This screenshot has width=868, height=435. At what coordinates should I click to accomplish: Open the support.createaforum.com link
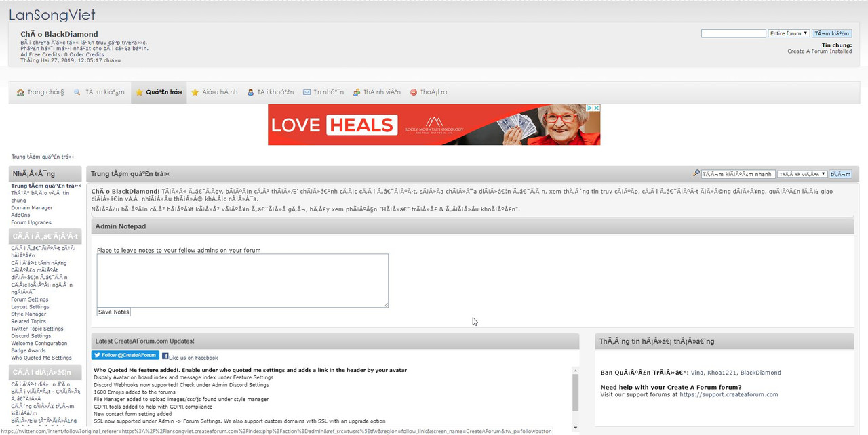pyautogui.click(x=729, y=394)
